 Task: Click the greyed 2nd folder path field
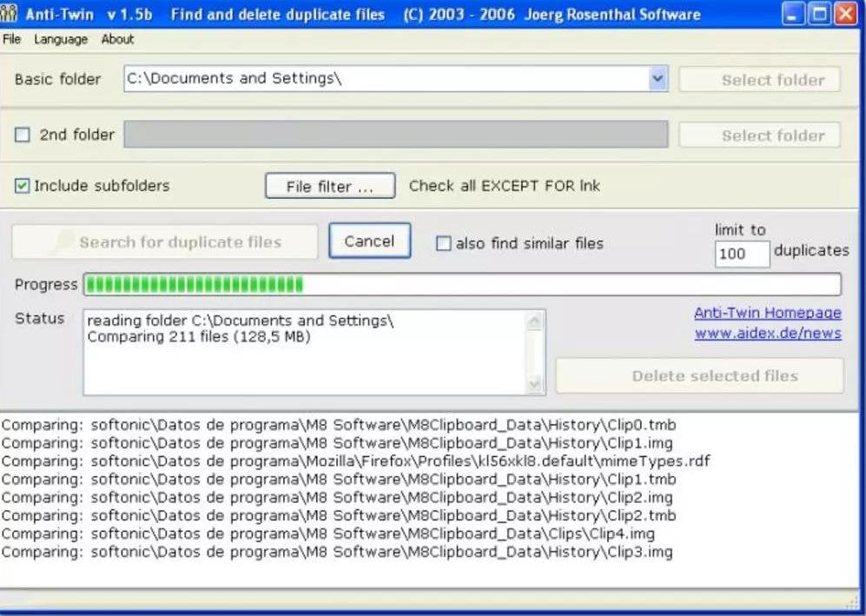[x=396, y=135]
